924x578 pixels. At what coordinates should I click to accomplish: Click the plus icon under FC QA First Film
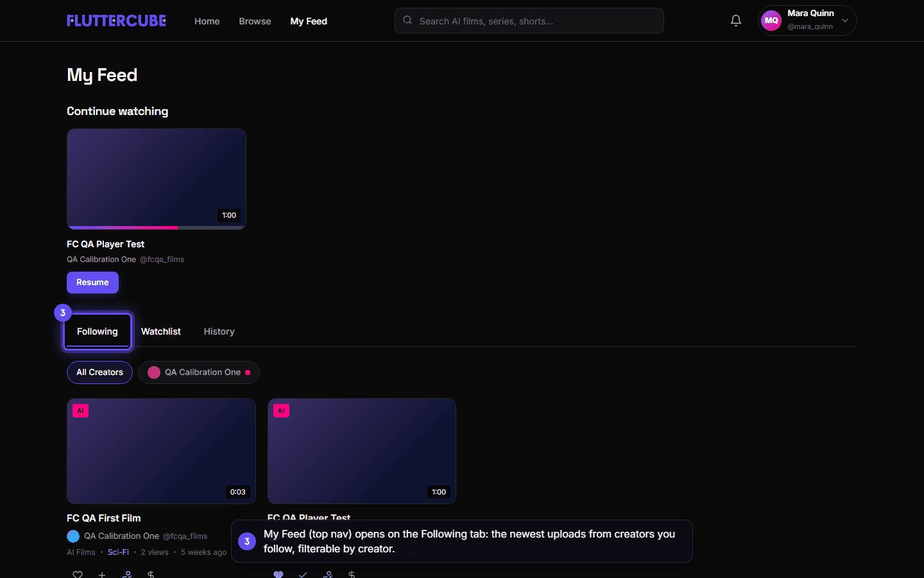[102, 574]
